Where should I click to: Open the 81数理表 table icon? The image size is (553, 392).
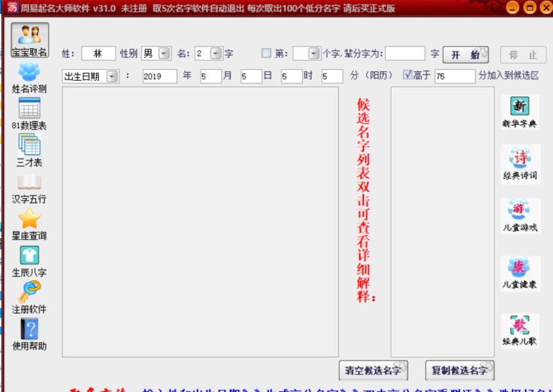(29, 114)
